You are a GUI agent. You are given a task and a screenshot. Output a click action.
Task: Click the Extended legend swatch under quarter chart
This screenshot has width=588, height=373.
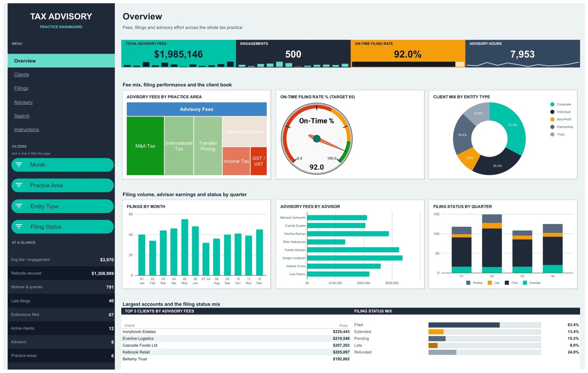pyautogui.click(x=525, y=283)
